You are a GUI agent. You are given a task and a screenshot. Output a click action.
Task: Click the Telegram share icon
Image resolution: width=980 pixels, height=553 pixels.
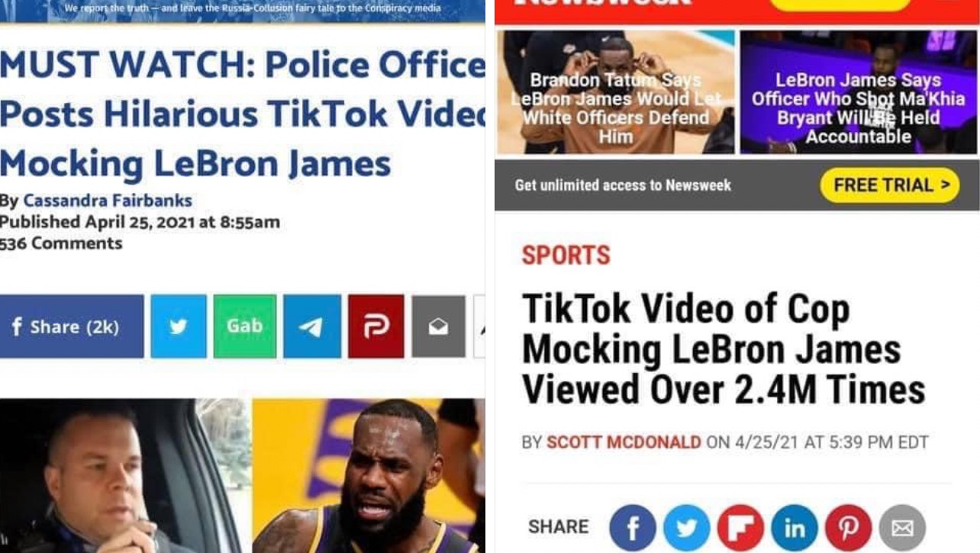pyautogui.click(x=312, y=326)
